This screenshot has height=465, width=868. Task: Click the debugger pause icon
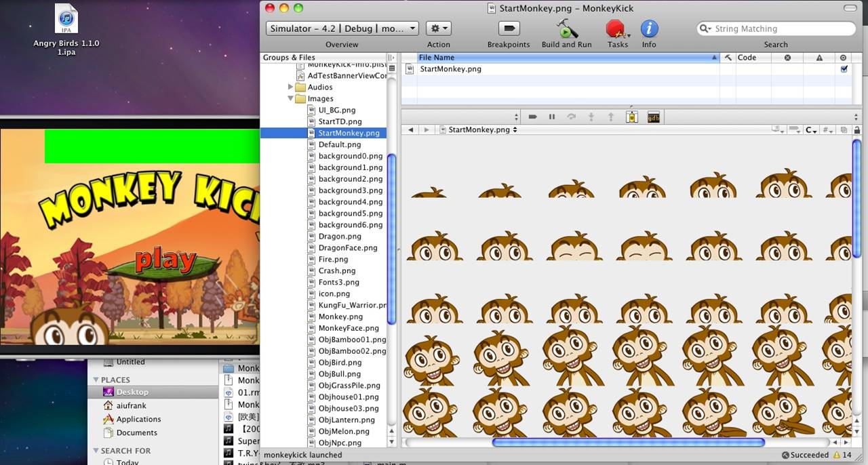click(552, 117)
